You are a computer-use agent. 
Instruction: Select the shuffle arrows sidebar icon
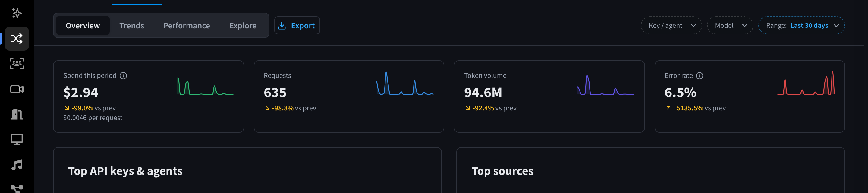click(x=17, y=39)
